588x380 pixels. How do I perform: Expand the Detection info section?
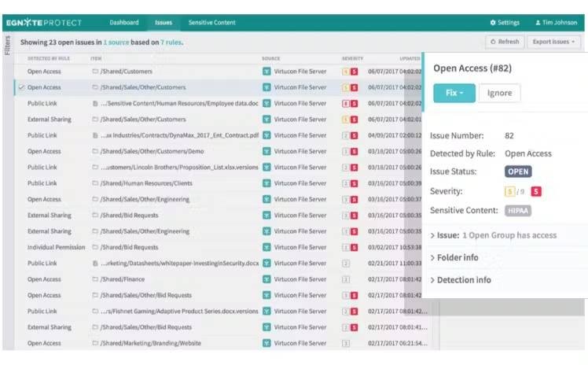[461, 280]
